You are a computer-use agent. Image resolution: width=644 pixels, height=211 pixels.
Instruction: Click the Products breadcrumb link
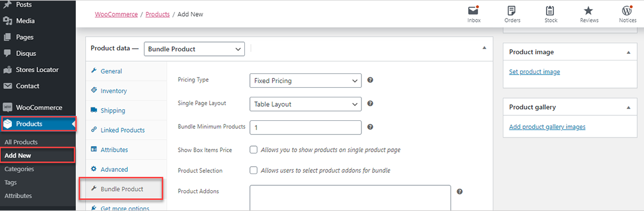point(157,14)
